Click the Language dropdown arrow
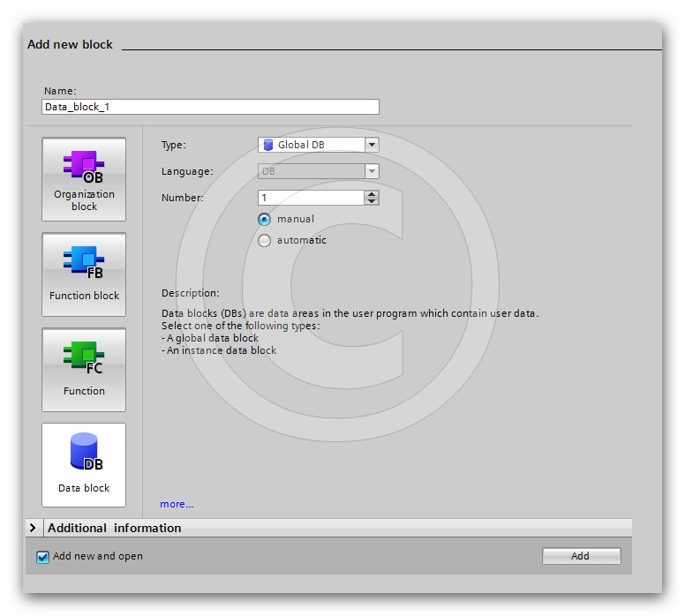This screenshot has height=616, width=685. pos(372,171)
